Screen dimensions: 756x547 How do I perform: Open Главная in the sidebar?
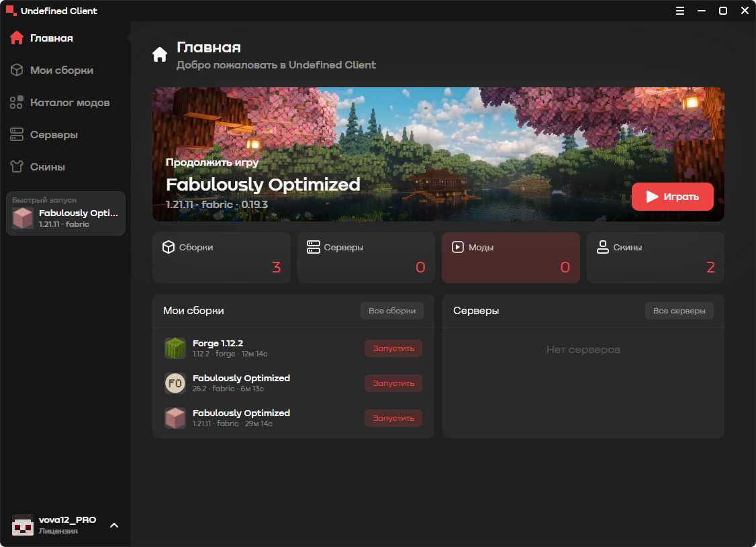pos(66,38)
